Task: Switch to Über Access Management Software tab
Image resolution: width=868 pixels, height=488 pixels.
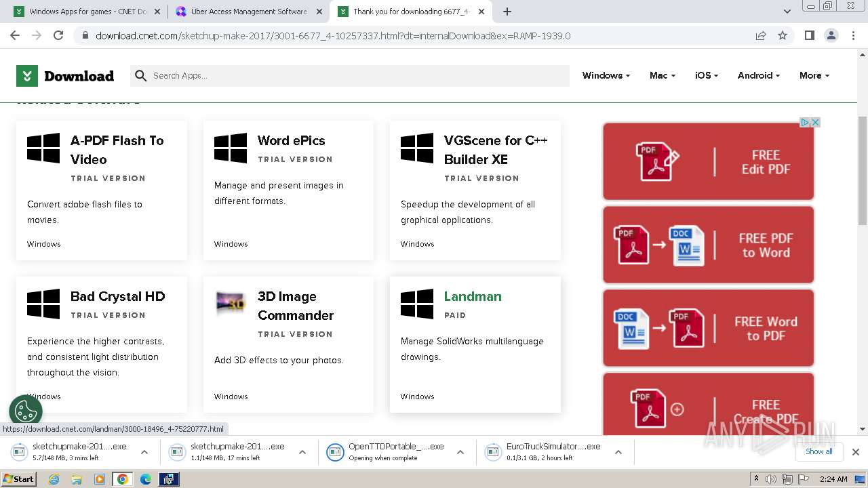Action: [248, 12]
